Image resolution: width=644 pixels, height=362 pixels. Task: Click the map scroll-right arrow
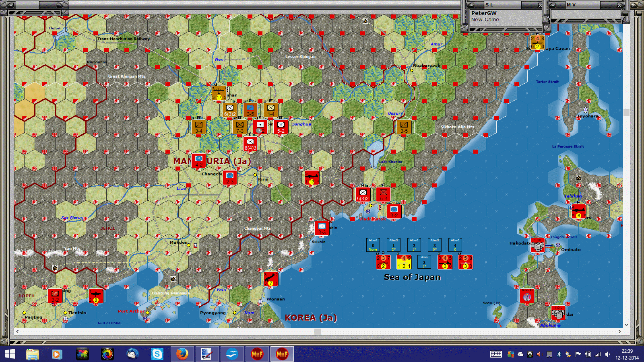pyautogui.click(x=620, y=331)
